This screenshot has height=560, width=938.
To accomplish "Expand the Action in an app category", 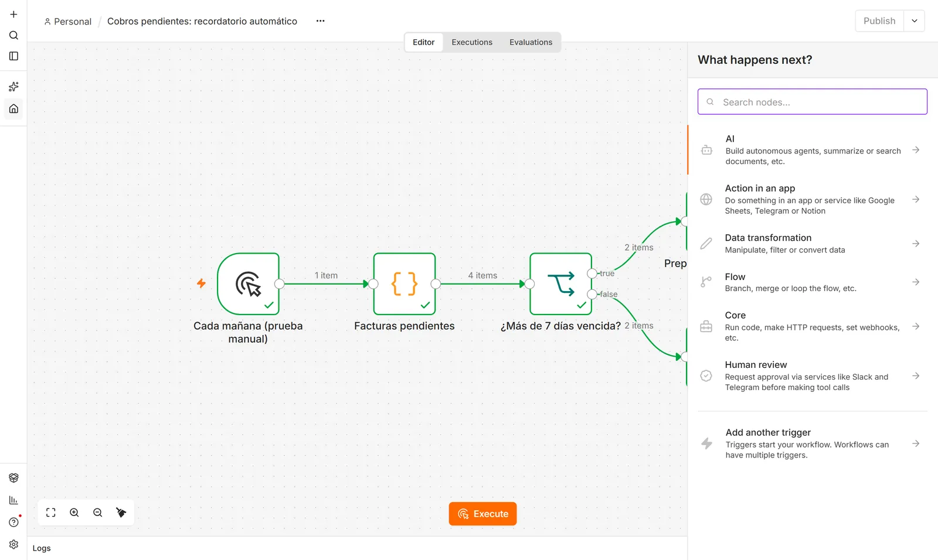I will 812,199.
